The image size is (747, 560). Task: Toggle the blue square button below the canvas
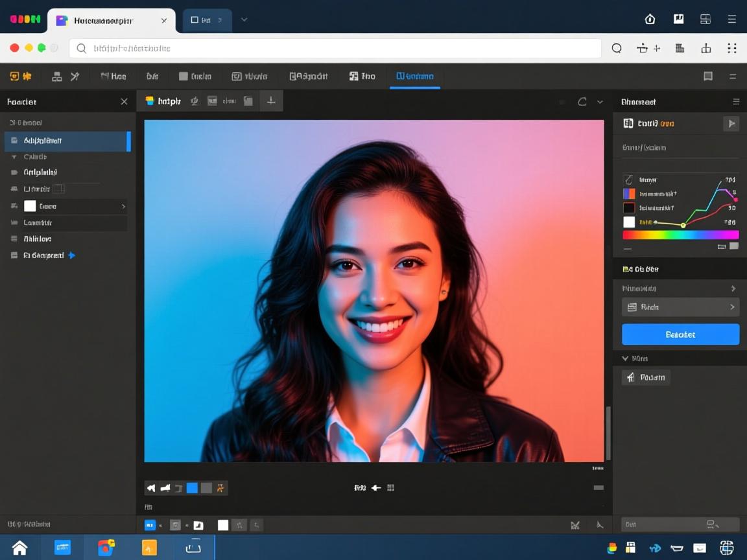(192, 488)
